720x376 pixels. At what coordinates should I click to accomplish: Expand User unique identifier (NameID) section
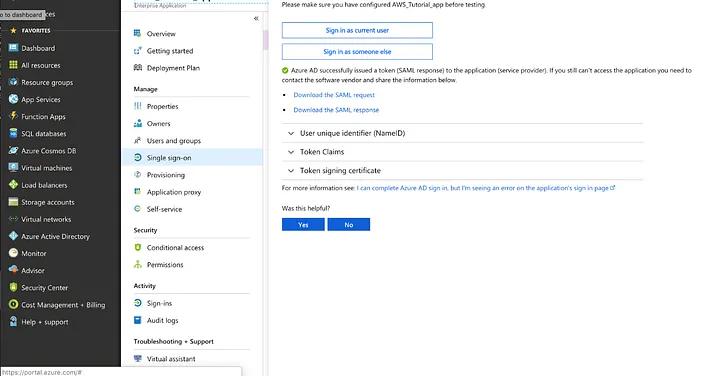click(x=462, y=133)
